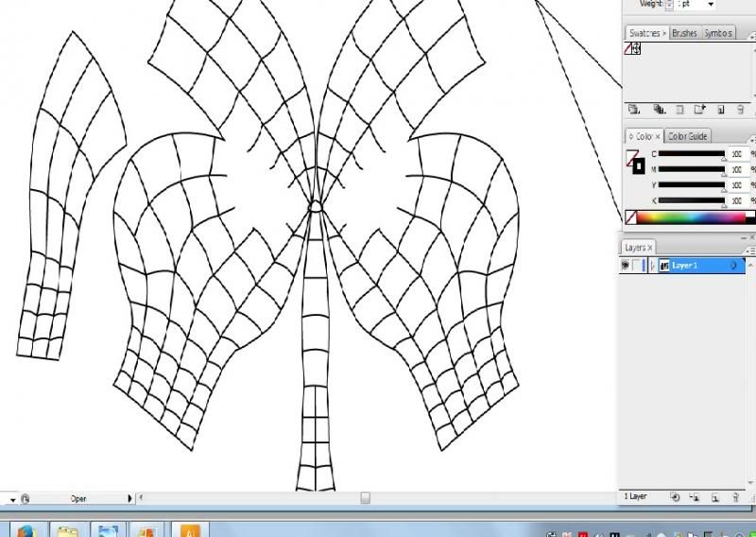Screen dimensions: 756x537
Task: Open the Color panel options menu
Action: [752, 140]
